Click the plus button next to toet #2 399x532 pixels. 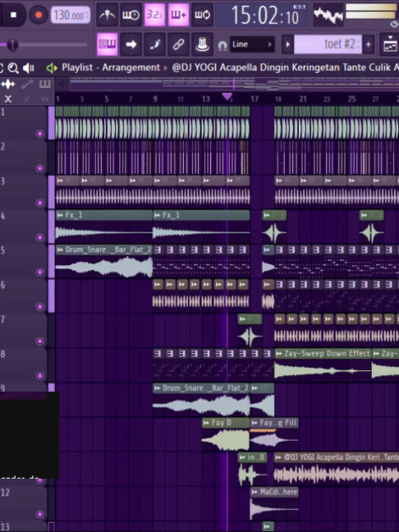pyautogui.click(x=368, y=44)
